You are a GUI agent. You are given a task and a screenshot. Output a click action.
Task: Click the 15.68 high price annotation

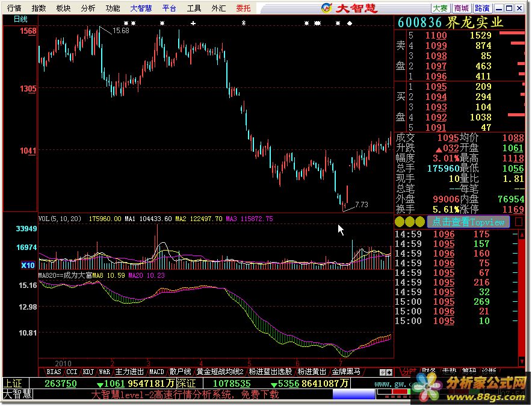coord(121,31)
